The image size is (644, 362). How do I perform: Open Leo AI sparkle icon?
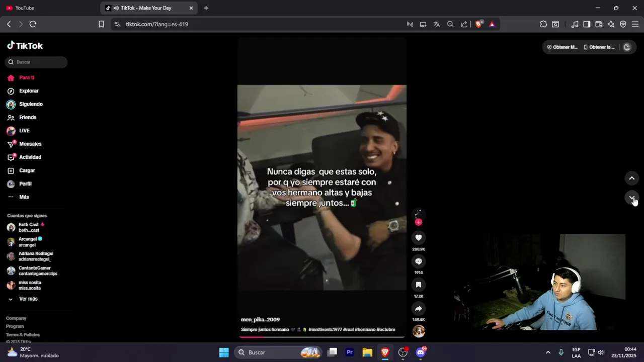(x=611, y=24)
